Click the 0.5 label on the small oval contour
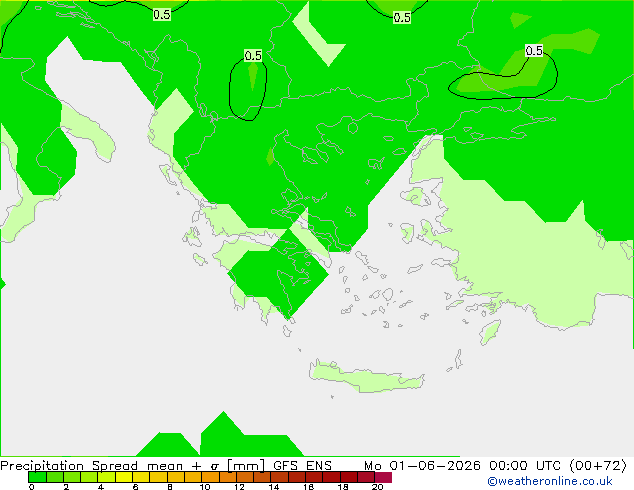 coord(253,55)
